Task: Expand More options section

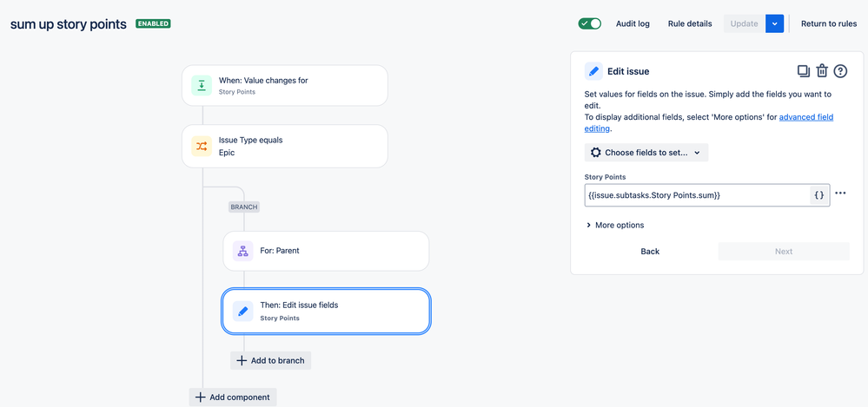Action: point(615,225)
